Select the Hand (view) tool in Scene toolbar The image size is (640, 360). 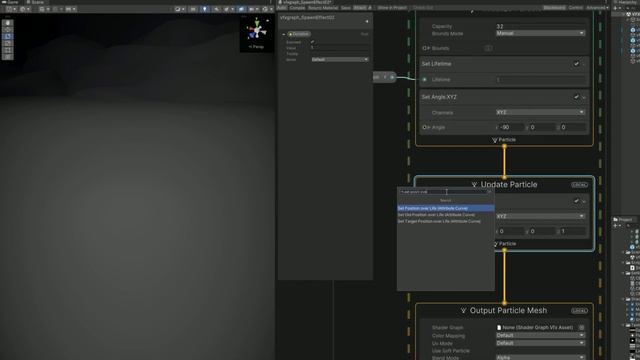pos(7,23)
